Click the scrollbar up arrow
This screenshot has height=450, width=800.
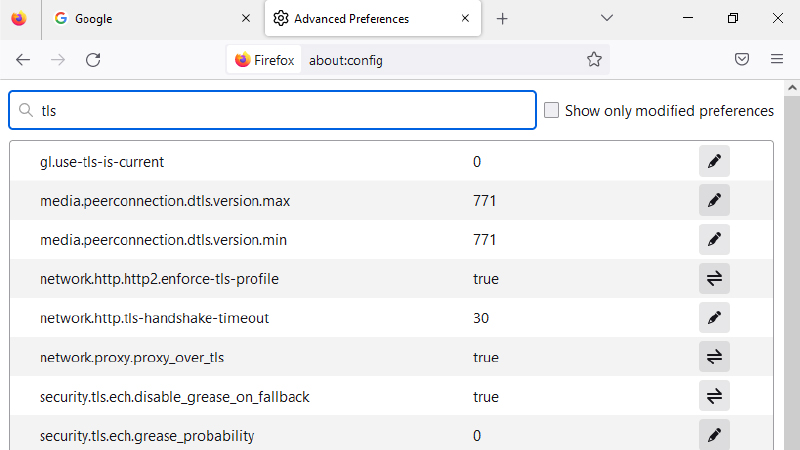(792, 88)
